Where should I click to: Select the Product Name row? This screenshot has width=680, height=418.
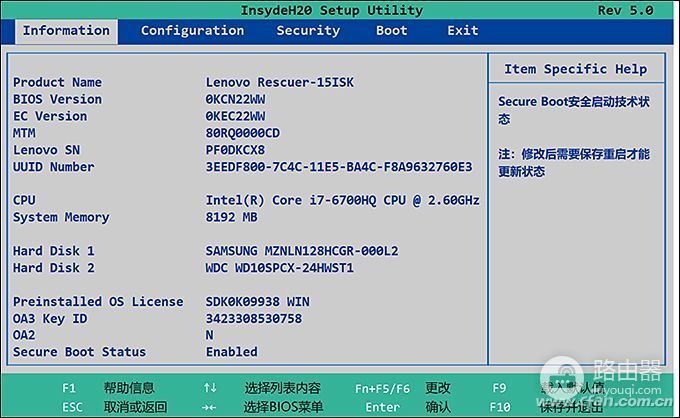pyautogui.click(x=58, y=82)
